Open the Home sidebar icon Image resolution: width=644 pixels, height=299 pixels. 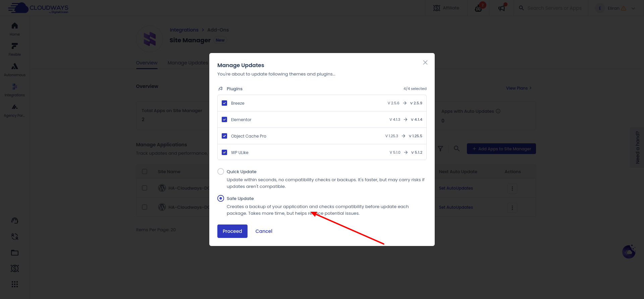click(x=15, y=26)
